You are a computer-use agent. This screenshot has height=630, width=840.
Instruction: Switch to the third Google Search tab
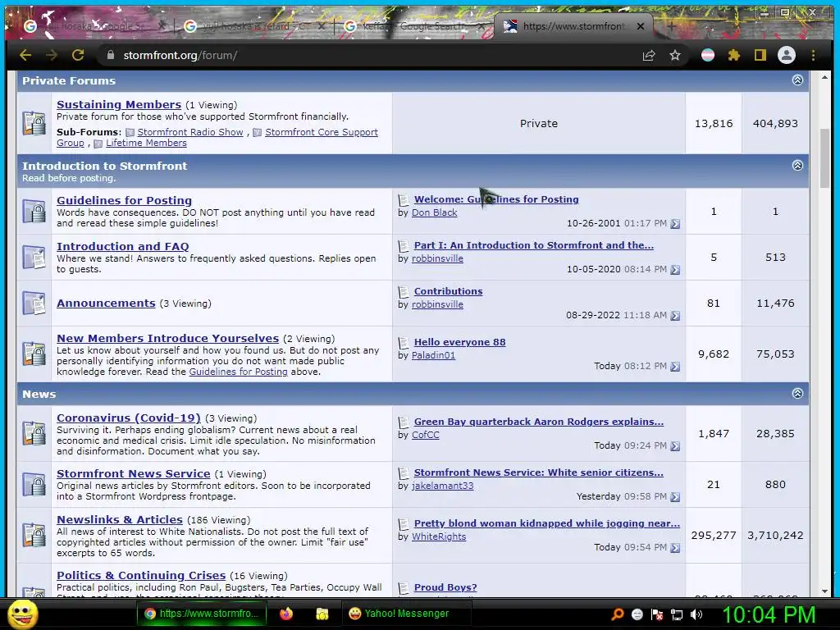click(x=413, y=25)
